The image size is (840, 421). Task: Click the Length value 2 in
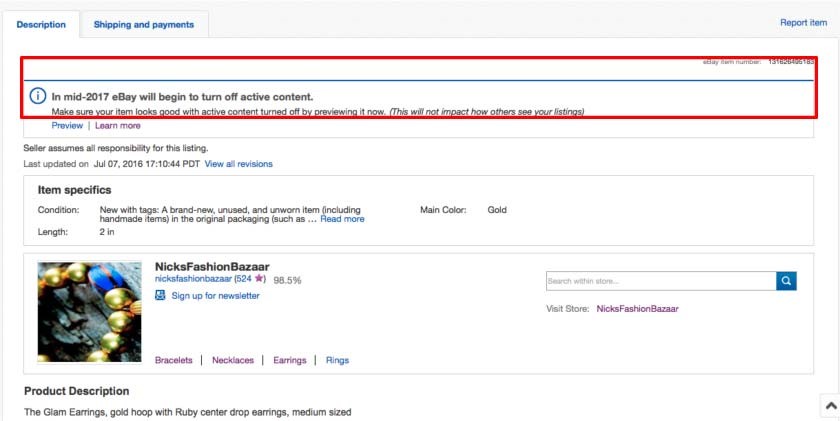pyautogui.click(x=107, y=232)
